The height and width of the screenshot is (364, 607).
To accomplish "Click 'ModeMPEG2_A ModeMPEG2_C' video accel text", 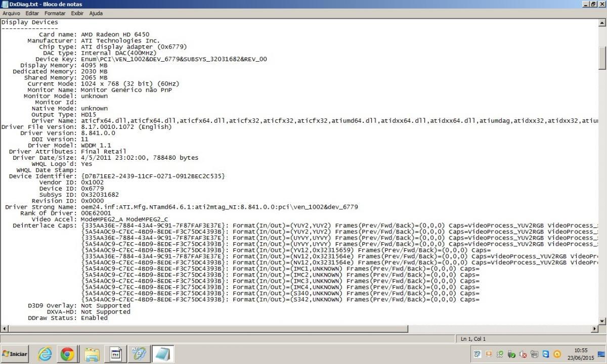I will click(x=124, y=219).
